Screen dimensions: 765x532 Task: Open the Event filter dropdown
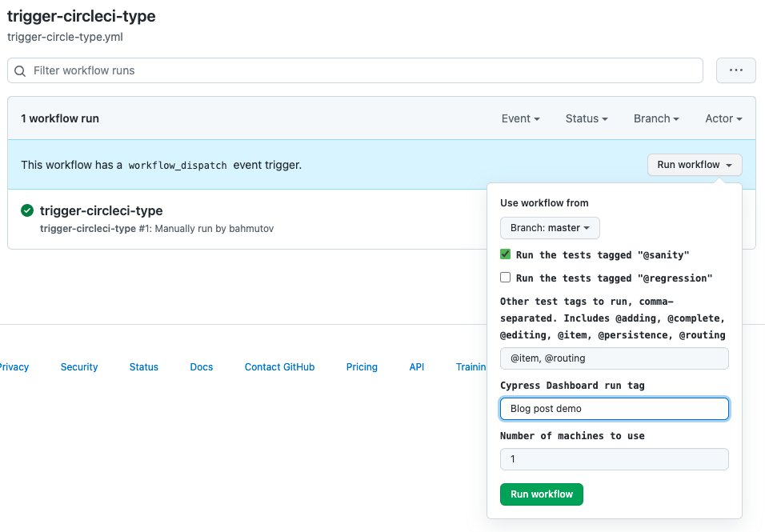click(x=520, y=118)
